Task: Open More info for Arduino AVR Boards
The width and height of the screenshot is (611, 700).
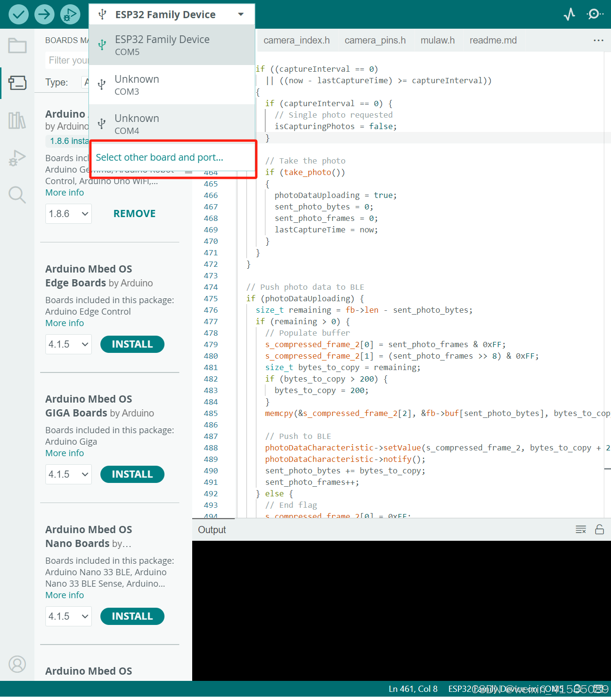Action: [65, 193]
